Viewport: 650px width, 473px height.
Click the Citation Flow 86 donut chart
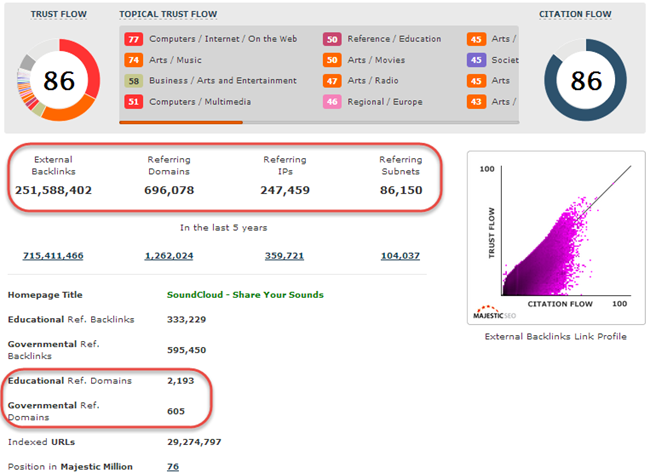coord(585,80)
